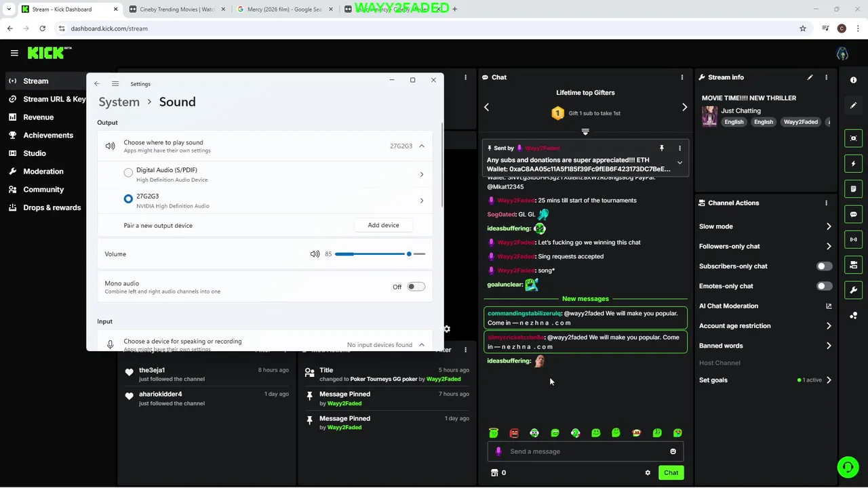Expand Banned words settings
Image resolution: width=868 pixels, height=488 pixels.
point(829,346)
